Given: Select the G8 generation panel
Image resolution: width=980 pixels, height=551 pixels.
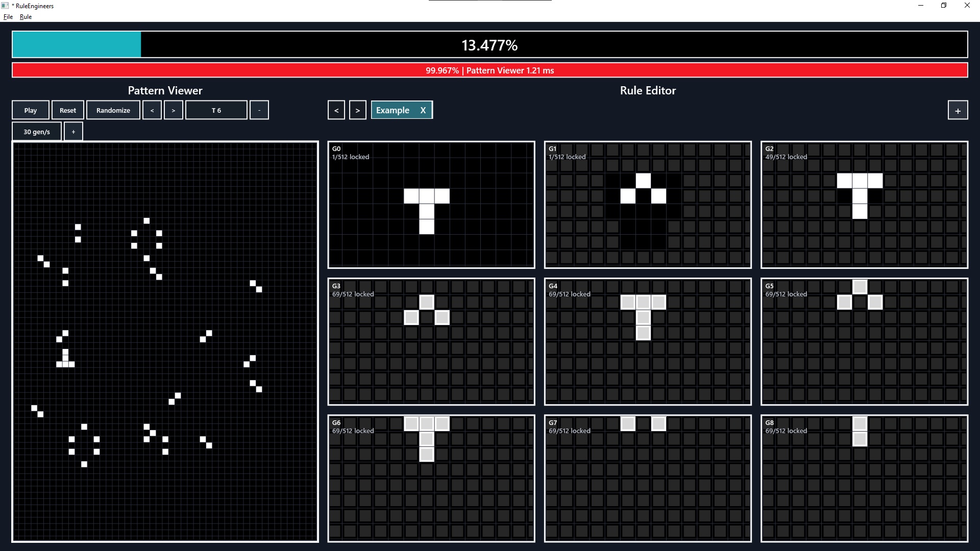Looking at the screenshot, I should tap(864, 479).
